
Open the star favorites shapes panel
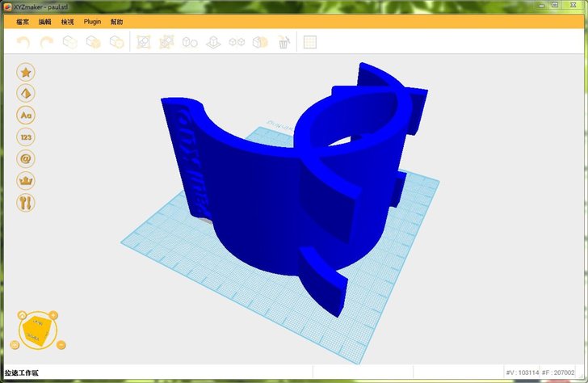(x=26, y=72)
